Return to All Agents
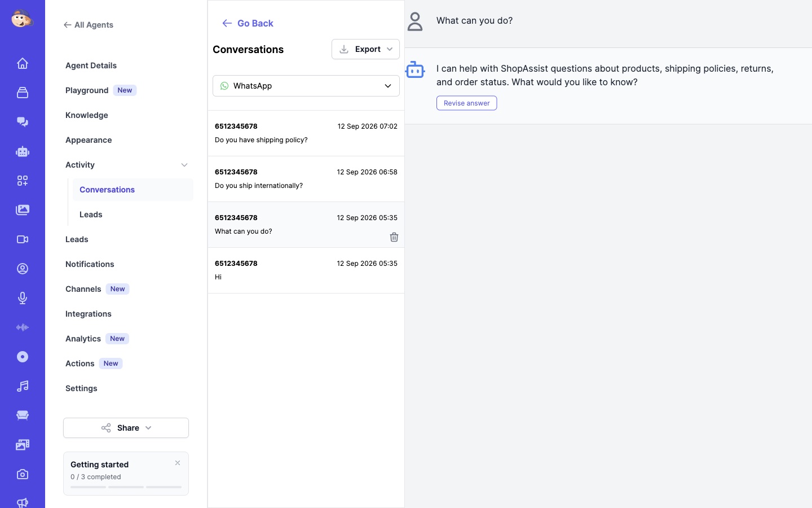 click(x=89, y=25)
